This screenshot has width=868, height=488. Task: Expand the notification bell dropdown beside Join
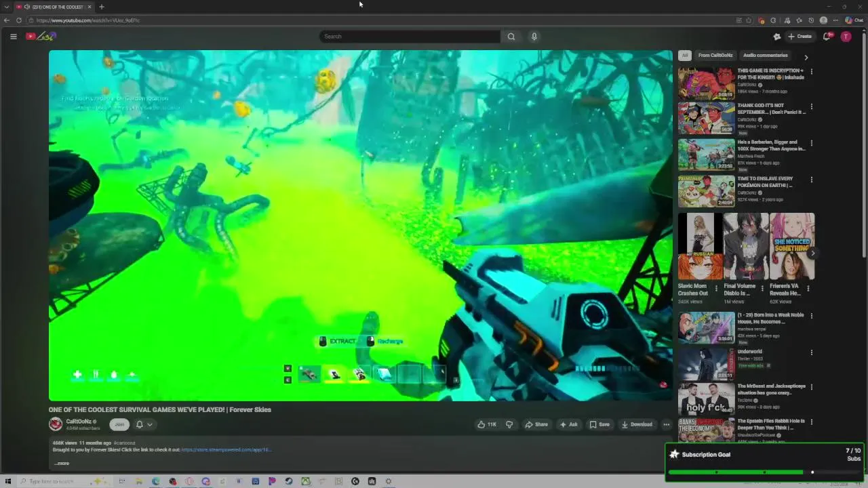(x=144, y=424)
